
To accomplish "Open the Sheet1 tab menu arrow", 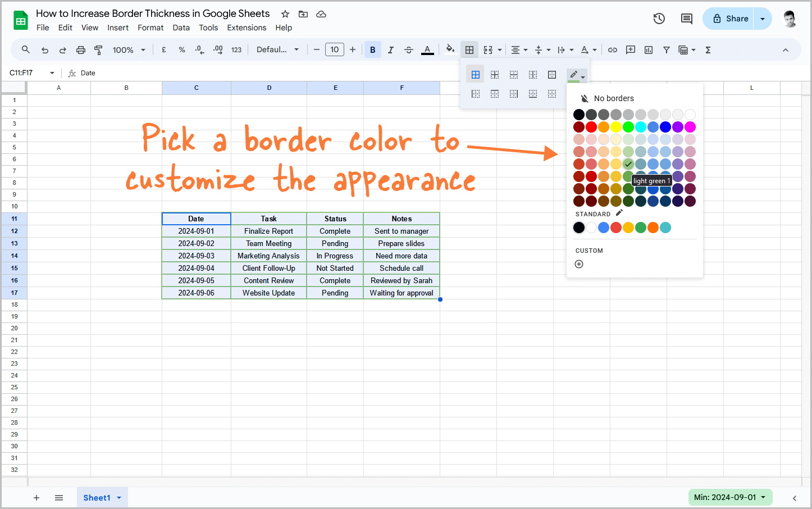I will pyautogui.click(x=119, y=498).
